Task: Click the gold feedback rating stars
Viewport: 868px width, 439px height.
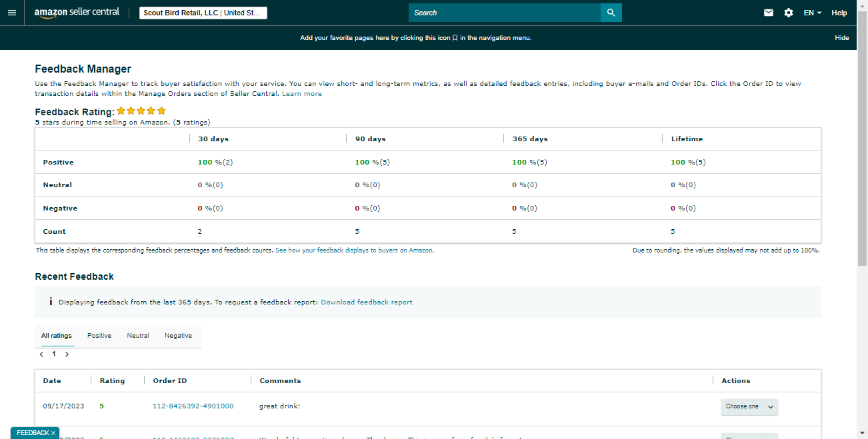Action: click(141, 111)
